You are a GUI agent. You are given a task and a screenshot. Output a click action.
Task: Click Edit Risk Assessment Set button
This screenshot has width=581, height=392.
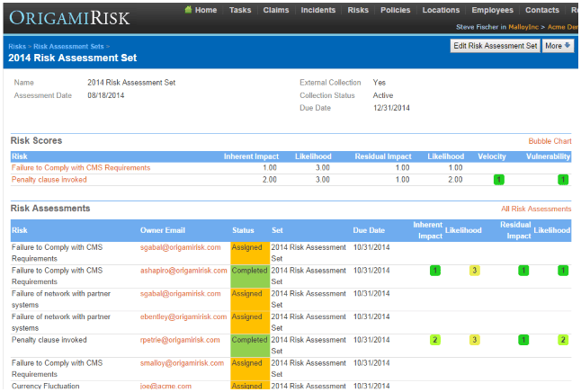point(495,46)
